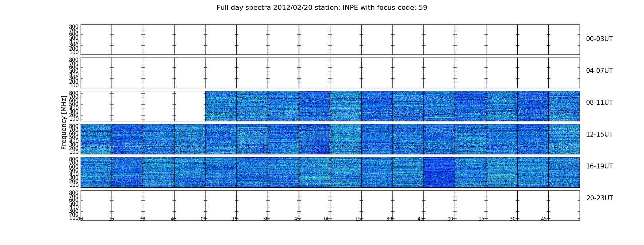Select the 16-19UT row label
Screen dimensions: 644x245
click(599, 166)
